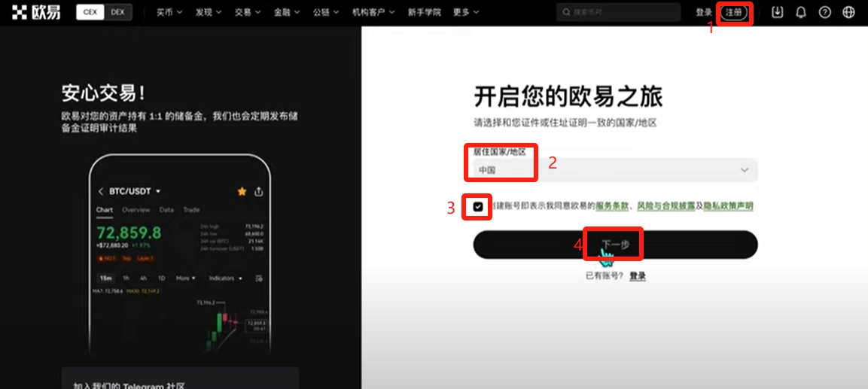Open the 风险与合规披露 link
Image resolution: width=868 pixels, height=389 pixels.
[666, 206]
